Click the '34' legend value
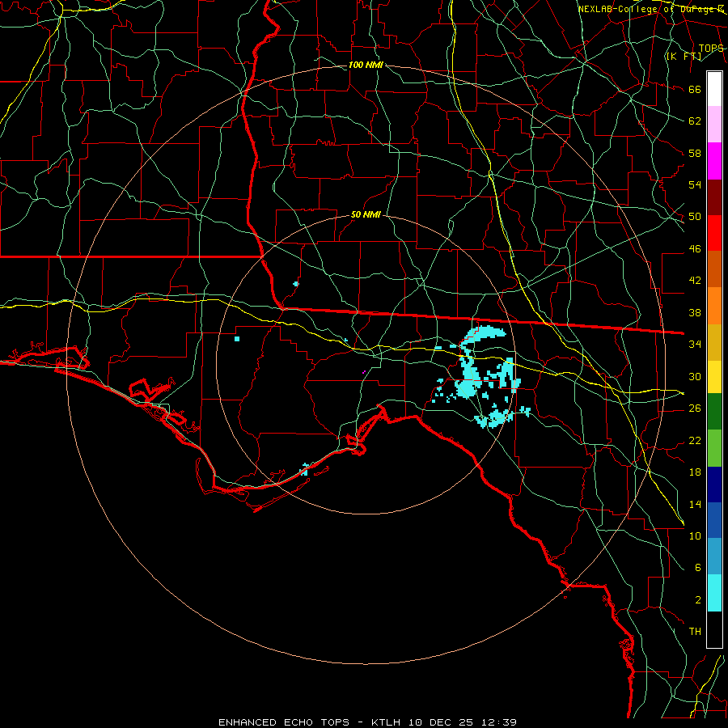Image resolution: width=728 pixels, height=728 pixels. [x=695, y=345]
